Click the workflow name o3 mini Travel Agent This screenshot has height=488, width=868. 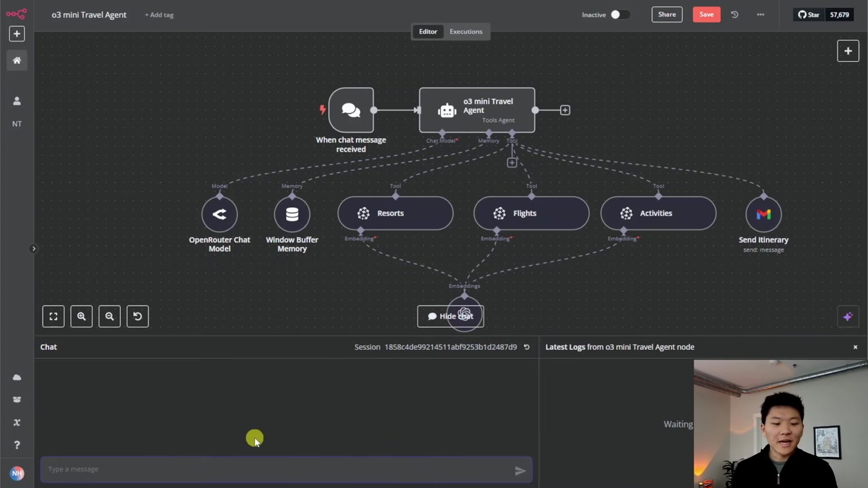[89, 15]
